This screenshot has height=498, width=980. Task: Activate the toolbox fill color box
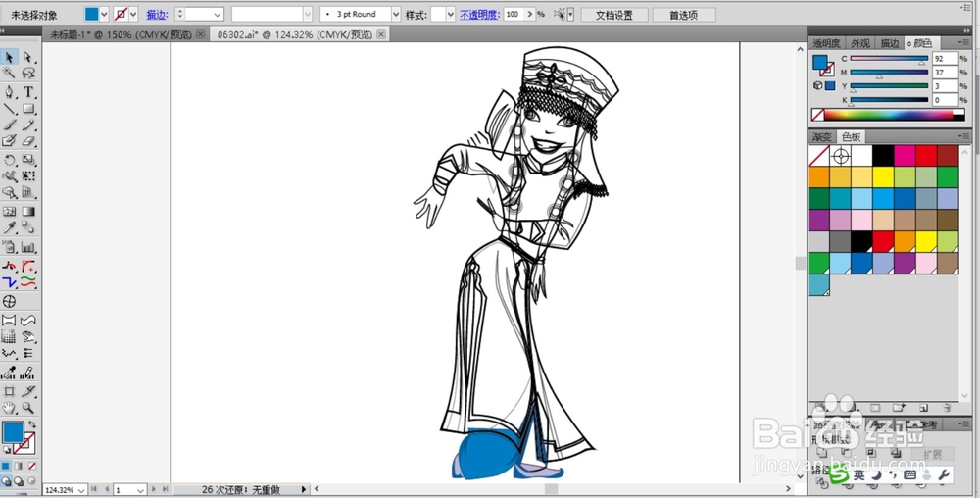click(x=13, y=432)
